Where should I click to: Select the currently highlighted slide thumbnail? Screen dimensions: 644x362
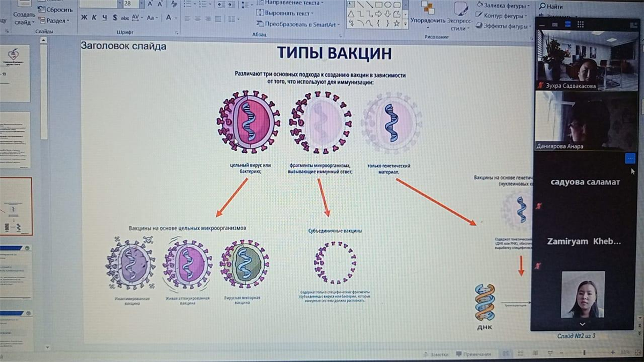coord(16,206)
